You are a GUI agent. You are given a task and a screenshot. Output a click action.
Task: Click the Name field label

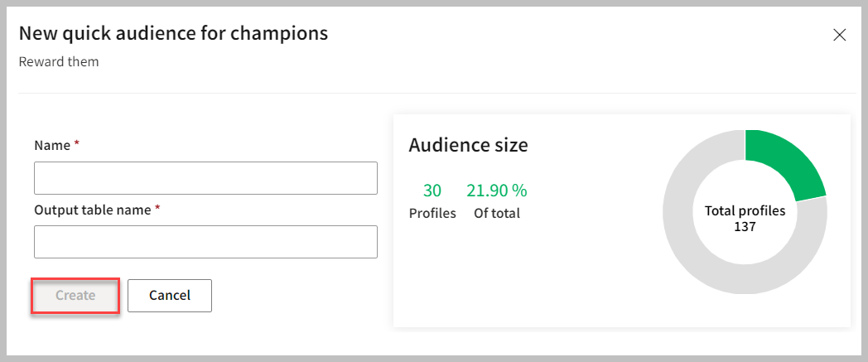(52, 145)
